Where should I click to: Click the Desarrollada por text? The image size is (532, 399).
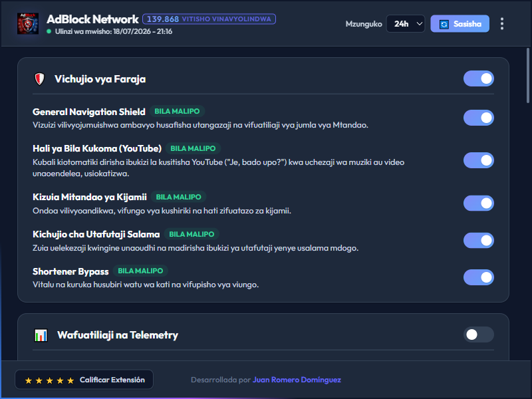[x=221, y=380]
